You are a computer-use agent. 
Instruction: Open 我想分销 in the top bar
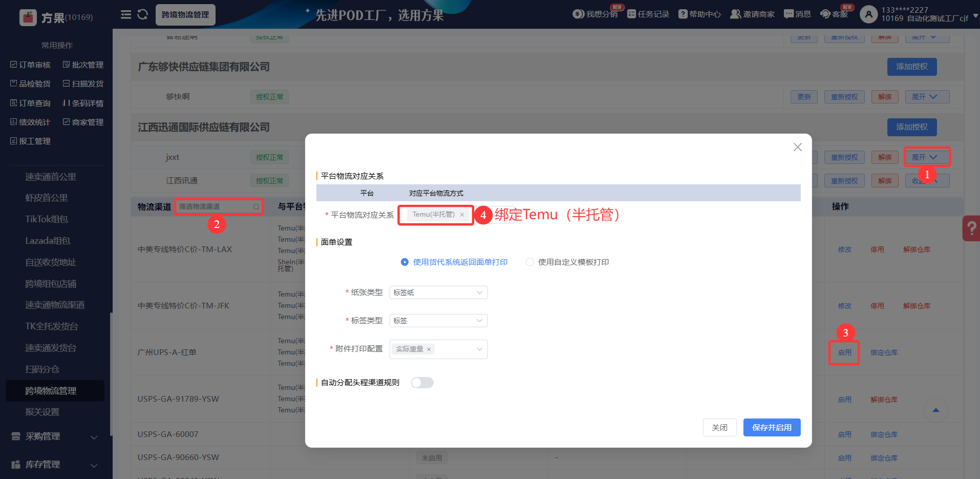point(595,14)
